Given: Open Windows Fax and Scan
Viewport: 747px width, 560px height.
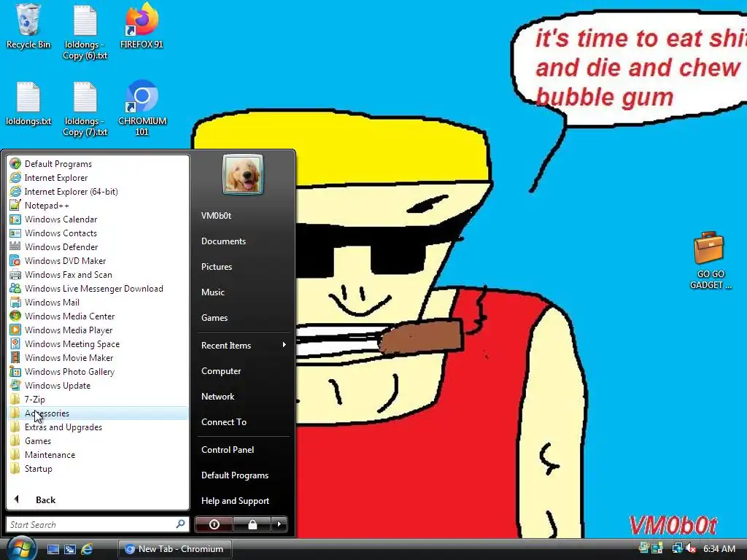Looking at the screenshot, I should coord(98,275).
